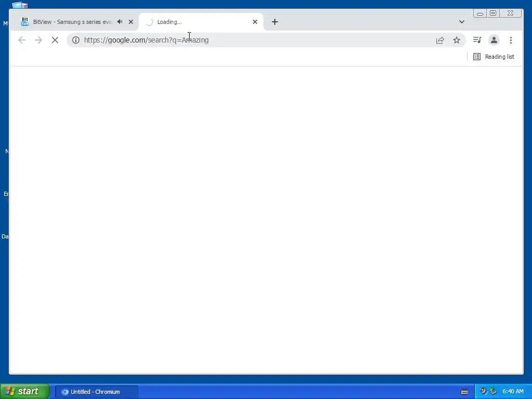Image resolution: width=532 pixels, height=399 pixels.
Task: Restore the Chromium window size
Action: [x=493, y=13]
